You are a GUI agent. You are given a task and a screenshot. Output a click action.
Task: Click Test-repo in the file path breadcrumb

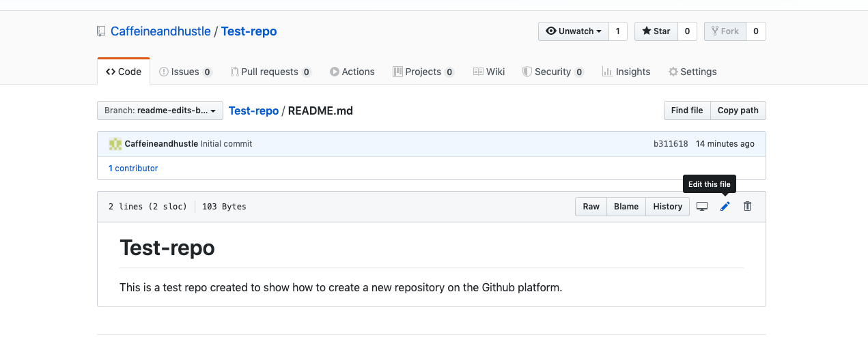(x=253, y=111)
